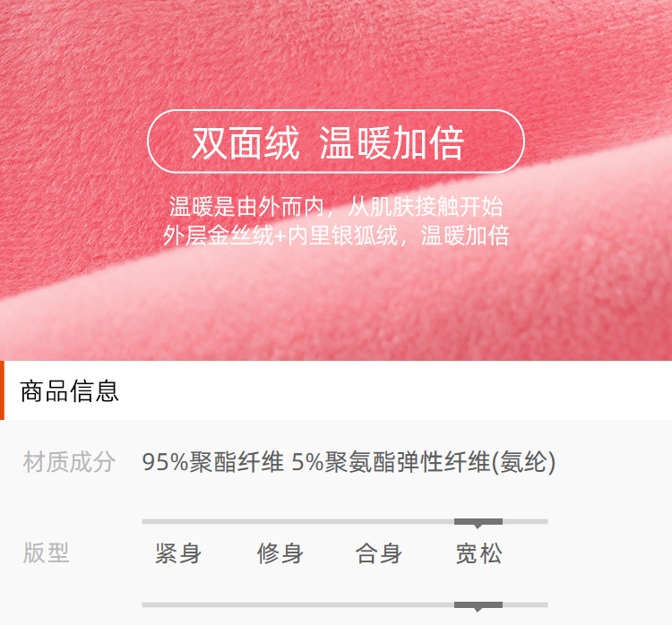Select the 合身 fit option

378,553
